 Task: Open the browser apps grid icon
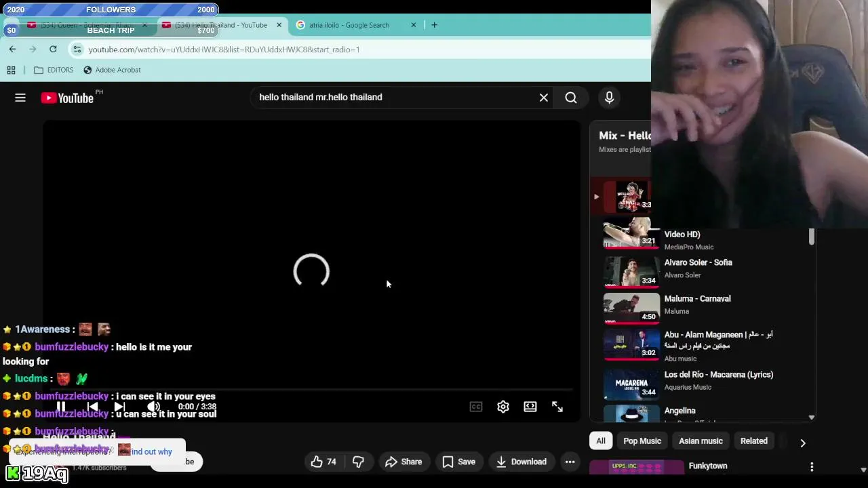11,70
